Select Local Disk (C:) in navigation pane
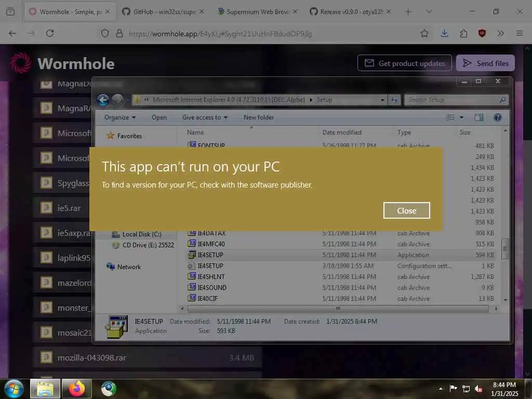The height and width of the screenshot is (399, 532). [x=141, y=234]
